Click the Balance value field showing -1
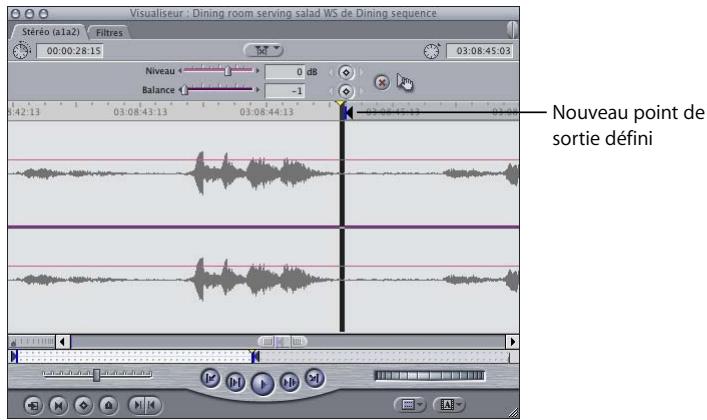707x420 pixels. tap(285, 91)
